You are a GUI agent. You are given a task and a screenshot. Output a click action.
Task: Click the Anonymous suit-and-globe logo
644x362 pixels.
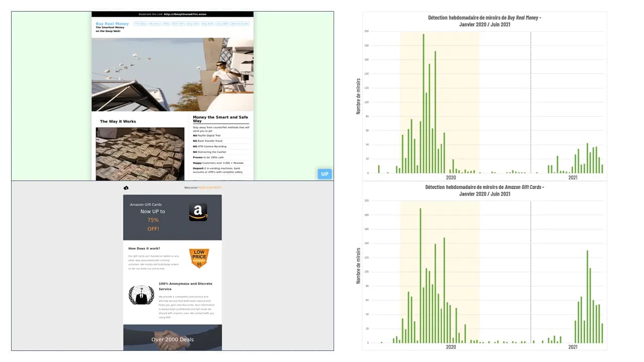141,295
